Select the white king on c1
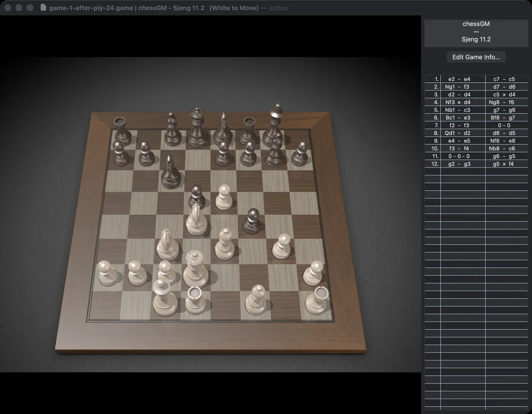The image size is (532, 414). pos(165,298)
